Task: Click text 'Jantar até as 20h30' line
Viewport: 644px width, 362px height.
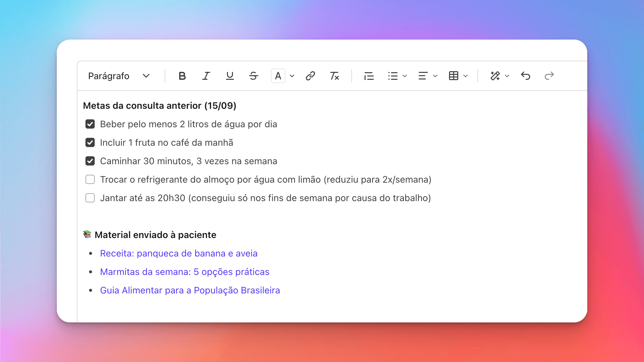Action: click(266, 198)
